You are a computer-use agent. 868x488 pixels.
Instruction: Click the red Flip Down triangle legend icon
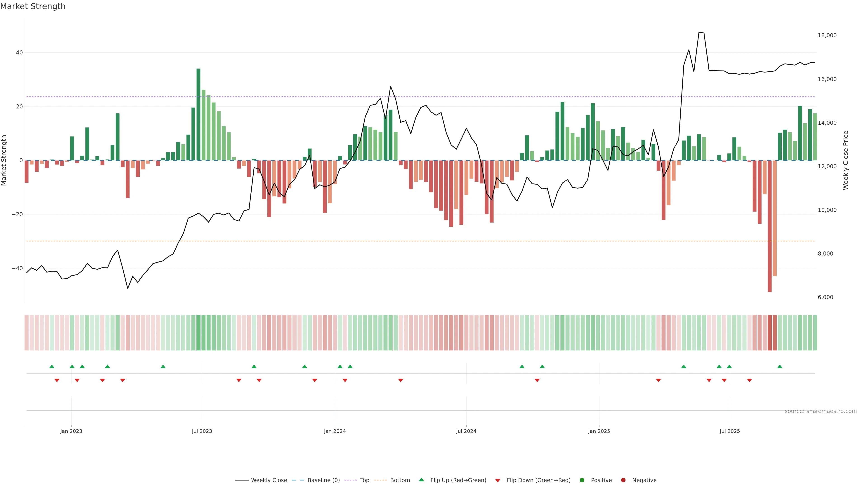498,481
